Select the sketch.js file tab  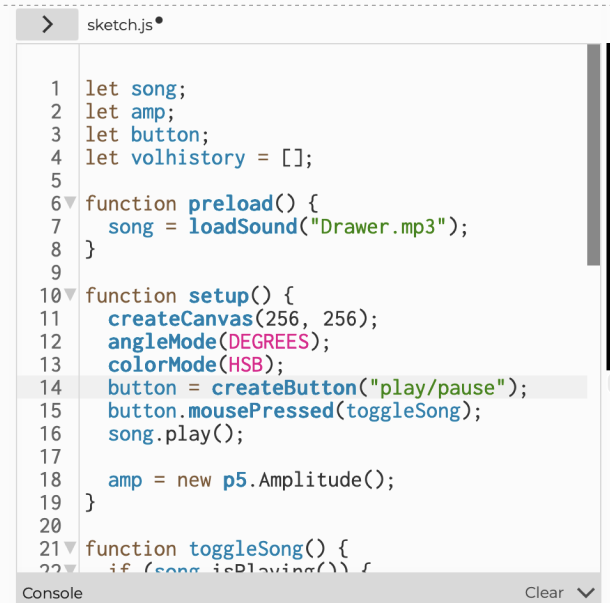[x=119, y=25]
